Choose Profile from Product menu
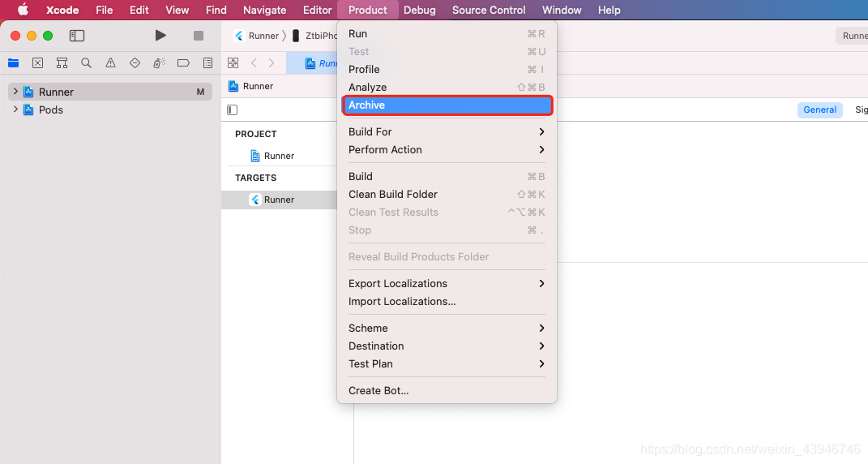 pos(447,69)
